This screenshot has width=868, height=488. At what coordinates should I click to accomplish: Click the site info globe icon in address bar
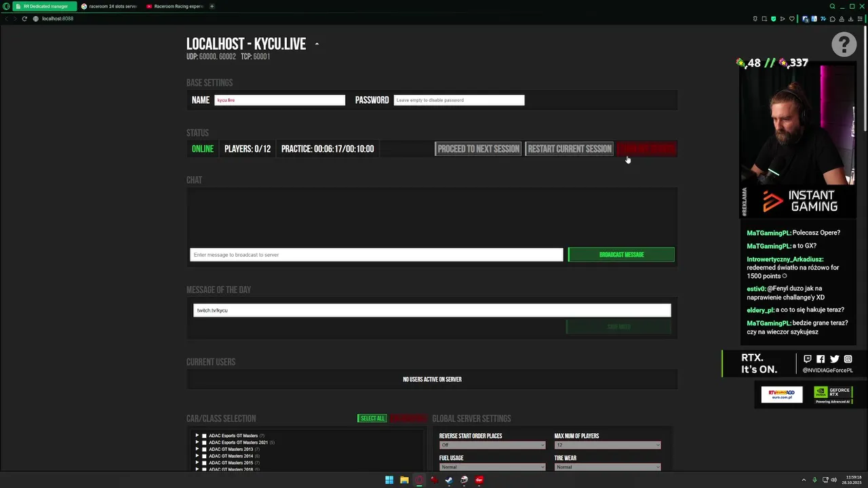(36, 18)
